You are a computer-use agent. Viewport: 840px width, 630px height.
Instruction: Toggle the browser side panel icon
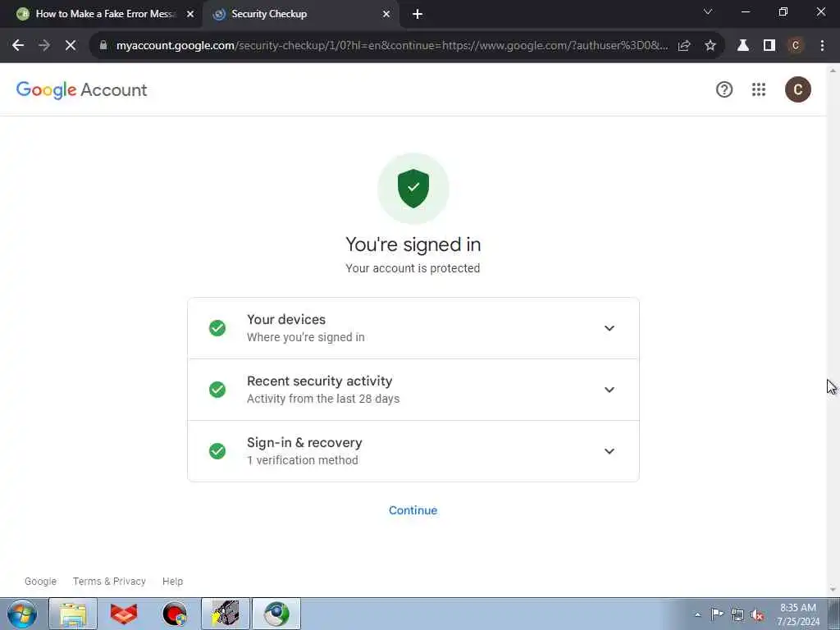pyautogui.click(x=769, y=46)
